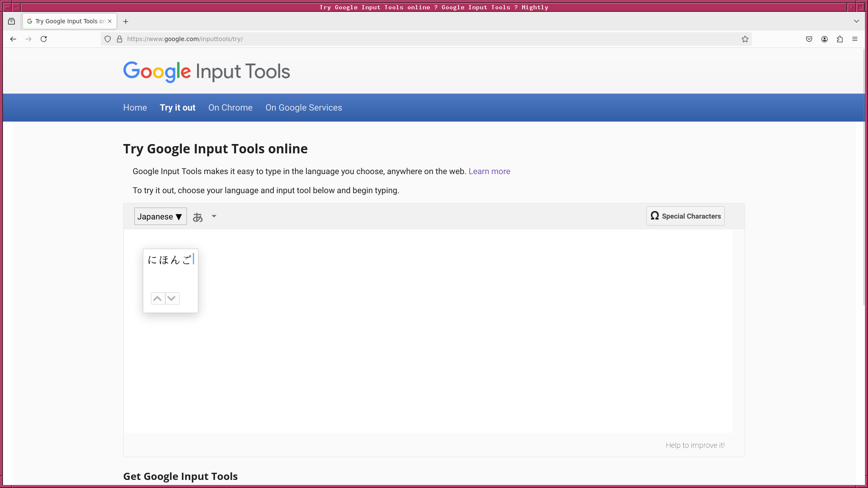Open Save to Pocket icon
Image resolution: width=868 pixels, height=488 pixels.
click(x=809, y=39)
